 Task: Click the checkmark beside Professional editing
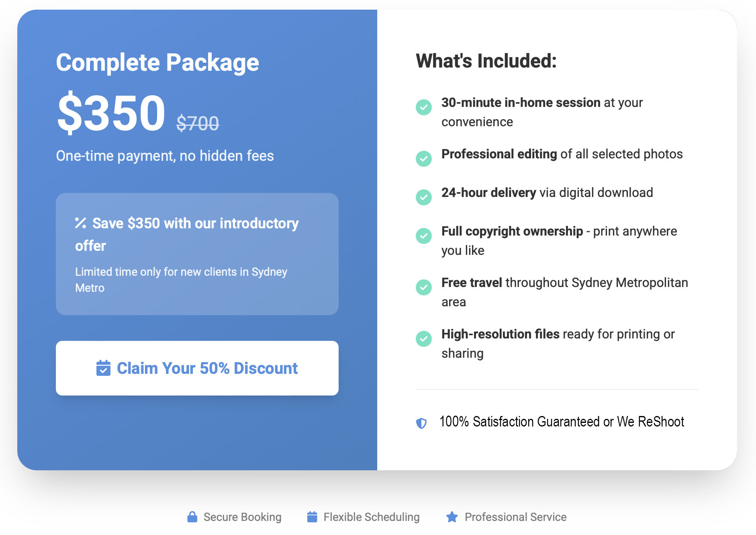point(423,159)
